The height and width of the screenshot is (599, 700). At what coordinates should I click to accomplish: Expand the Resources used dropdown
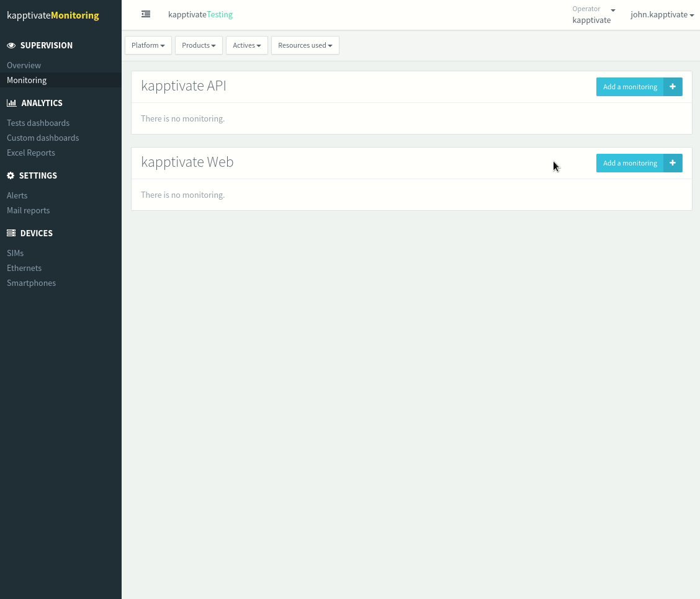(x=305, y=45)
